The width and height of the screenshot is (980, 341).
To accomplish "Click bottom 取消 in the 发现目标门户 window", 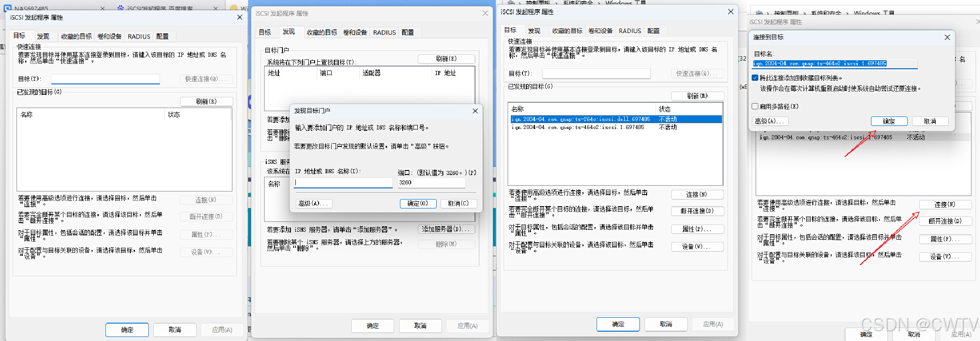I will 420,326.
